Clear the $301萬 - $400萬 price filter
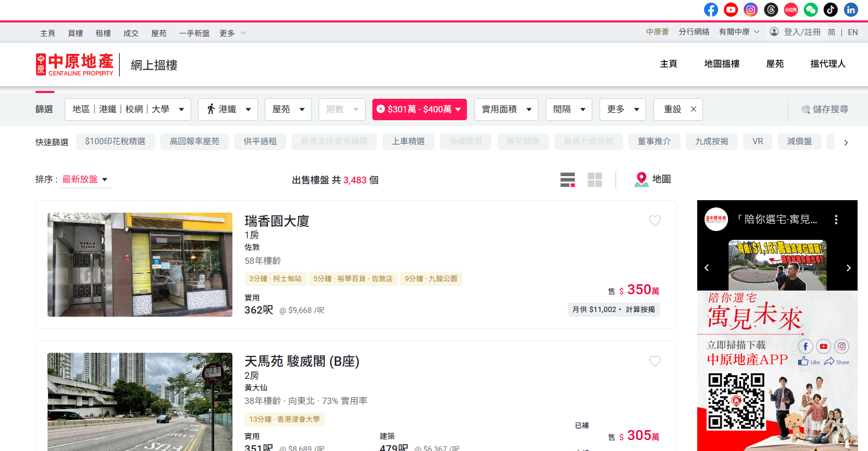 pyautogui.click(x=381, y=109)
